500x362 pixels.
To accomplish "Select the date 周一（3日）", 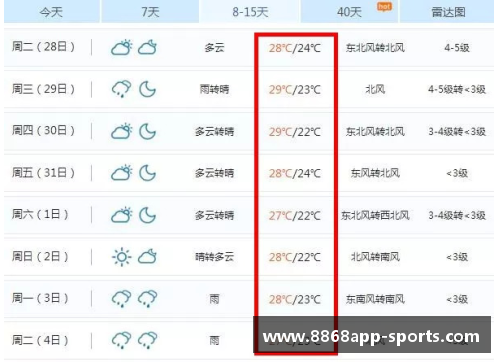I will (x=40, y=298).
